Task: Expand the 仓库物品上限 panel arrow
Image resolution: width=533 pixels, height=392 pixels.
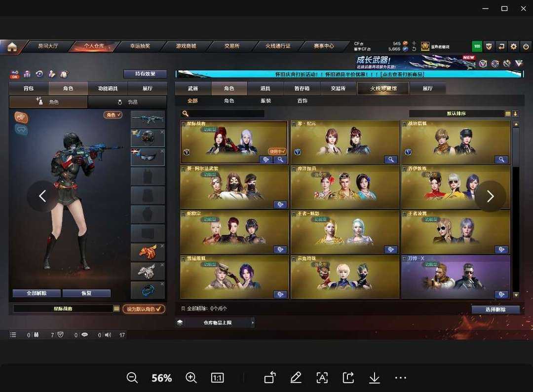Action: click(253, 322)
